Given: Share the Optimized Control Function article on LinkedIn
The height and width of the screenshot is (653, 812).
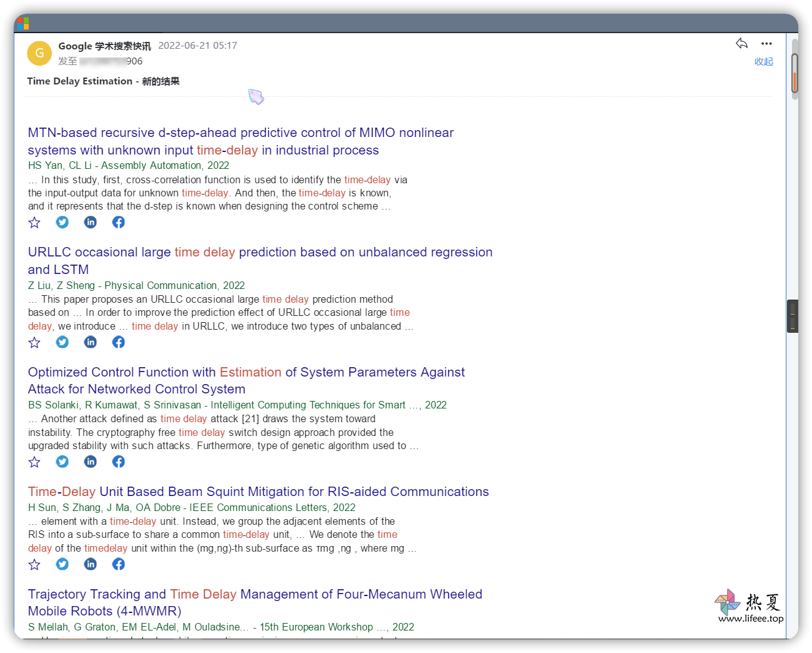Looking at the screenshot, I should click(91, 462).
